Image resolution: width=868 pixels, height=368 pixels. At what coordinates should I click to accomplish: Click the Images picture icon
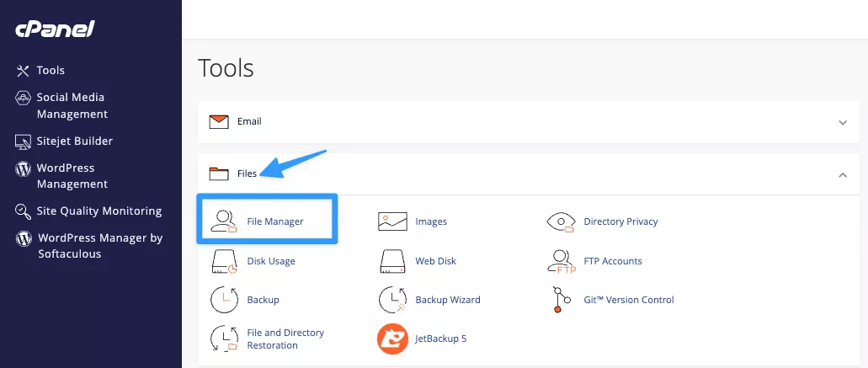(x=392, y=221)
